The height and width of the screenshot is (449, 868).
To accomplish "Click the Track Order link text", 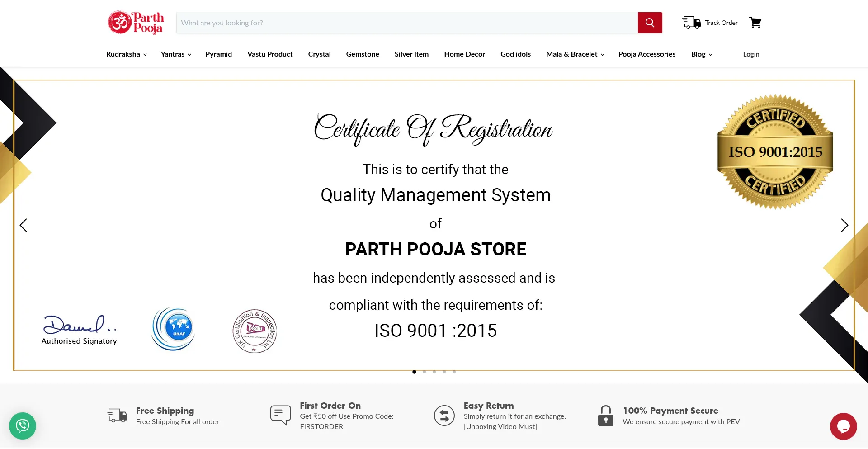I will 721,23.
